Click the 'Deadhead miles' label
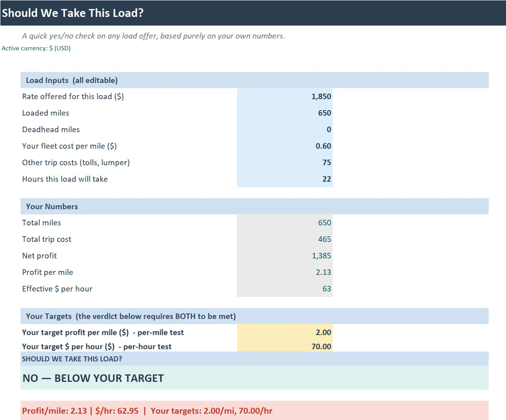 click(x=51, y=130)
